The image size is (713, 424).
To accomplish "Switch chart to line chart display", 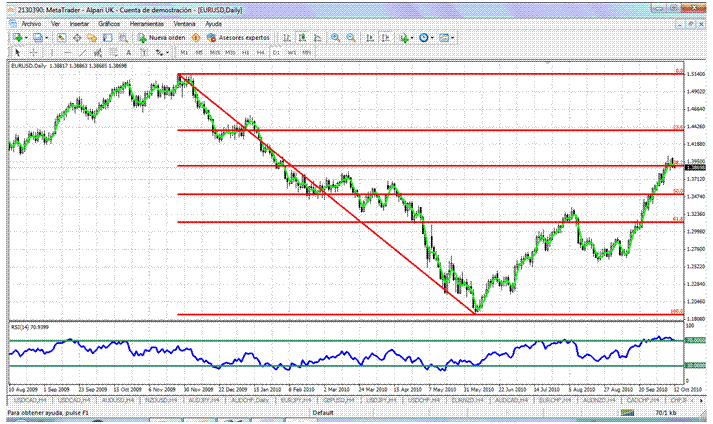I will coord(318,37).
